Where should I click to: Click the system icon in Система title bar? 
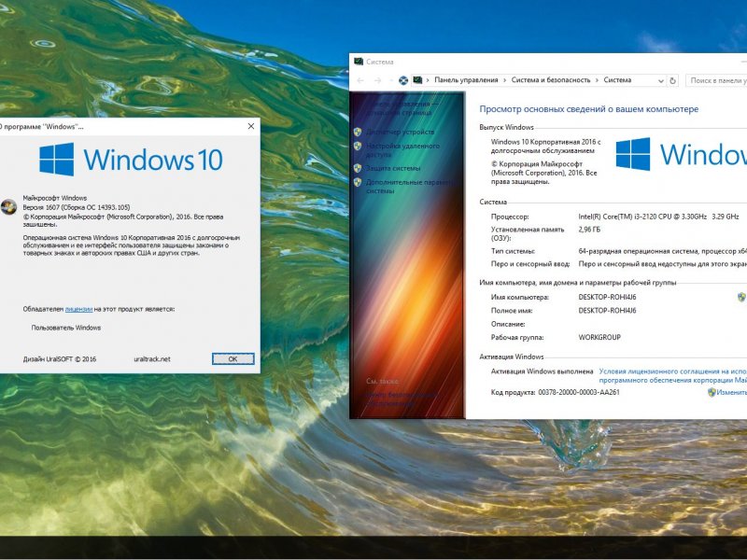point(359,62)
